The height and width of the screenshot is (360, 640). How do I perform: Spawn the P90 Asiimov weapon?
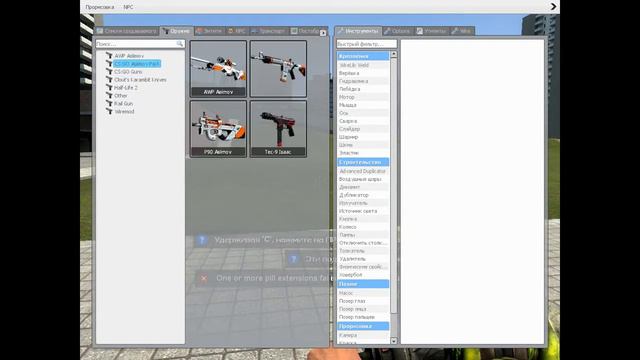(x=218, y=129)
